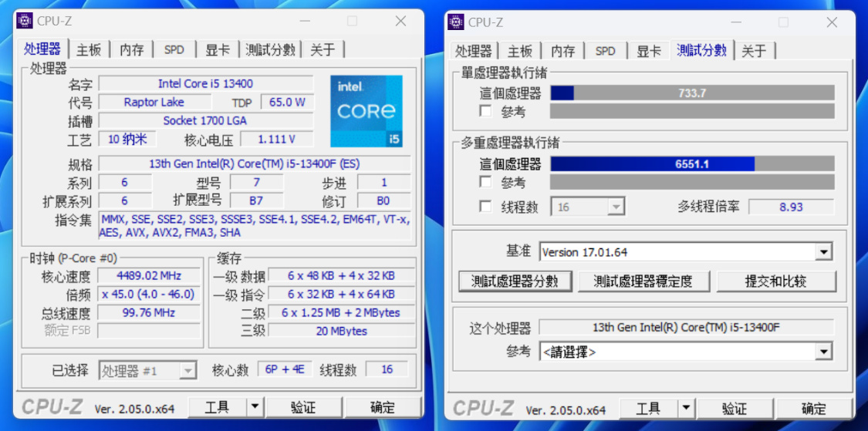Click 验证 button in left window
868x431 pixels.
(x=303, y=408)
